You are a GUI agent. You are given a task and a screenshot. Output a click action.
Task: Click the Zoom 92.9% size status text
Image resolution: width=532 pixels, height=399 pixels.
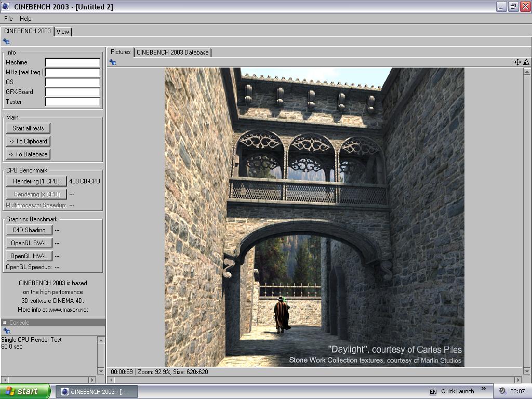tap(172, 372)
